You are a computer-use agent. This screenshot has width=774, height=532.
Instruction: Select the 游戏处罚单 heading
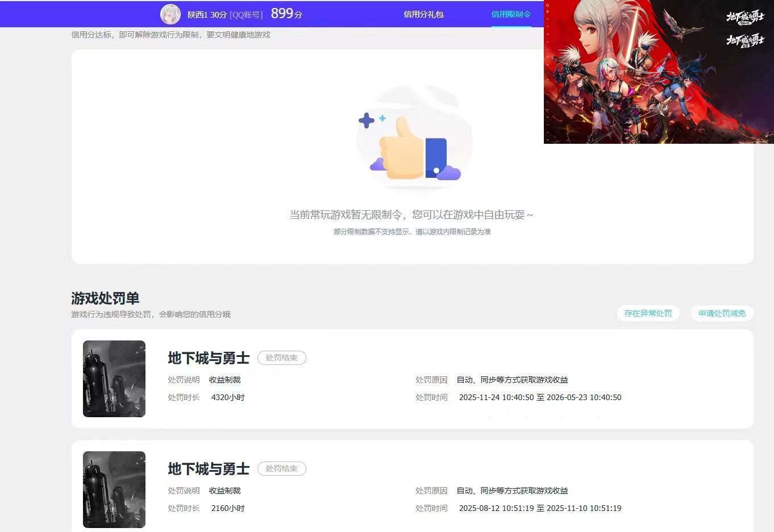point(105,298)
